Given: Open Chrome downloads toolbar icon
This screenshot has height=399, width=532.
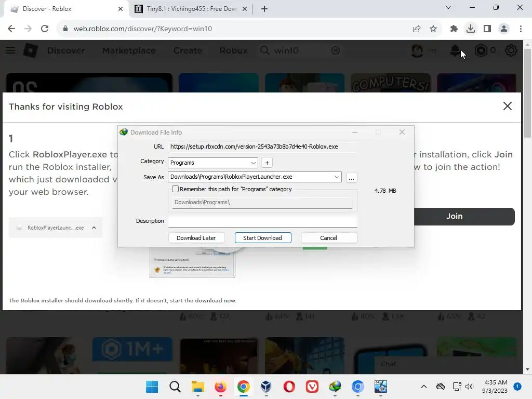Looking at the screenshot, I should pyautogui.click(x=471, y=29).
